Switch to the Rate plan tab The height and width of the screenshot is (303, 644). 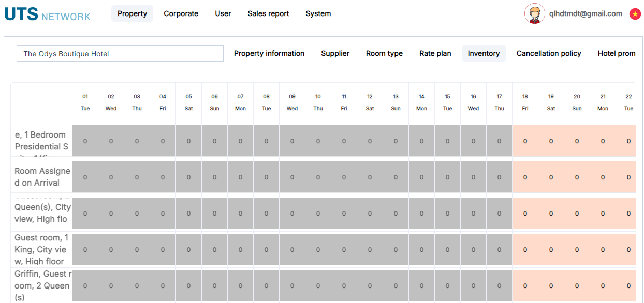(x=435, y=53)
